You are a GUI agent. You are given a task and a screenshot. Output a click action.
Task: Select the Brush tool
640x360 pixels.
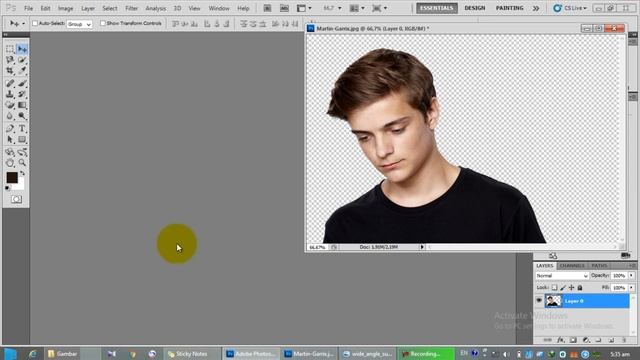point(22,84)
